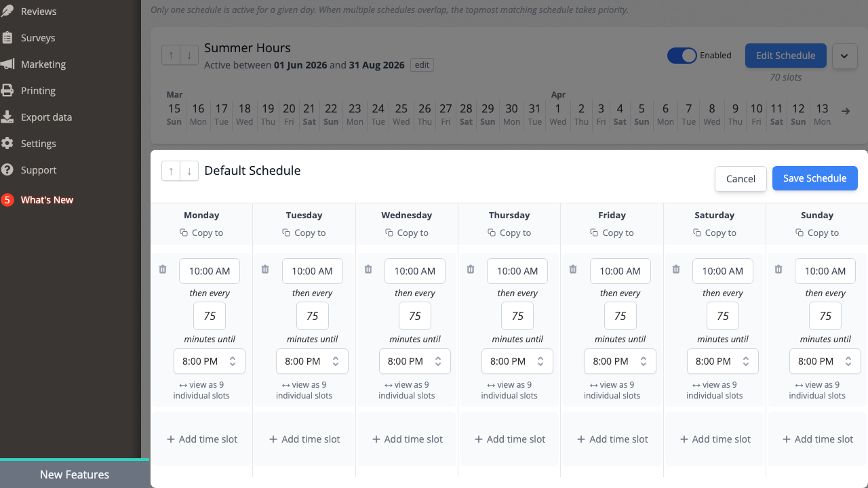Viewport: 868px width, 488px height.
Task: Click the Save Schedule button
Action: click(814, 178)
